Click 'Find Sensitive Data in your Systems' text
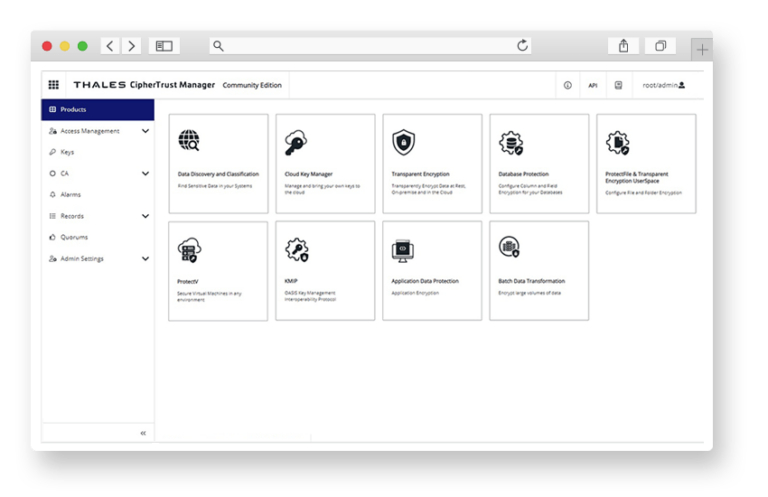 click(x=215, y=186)
